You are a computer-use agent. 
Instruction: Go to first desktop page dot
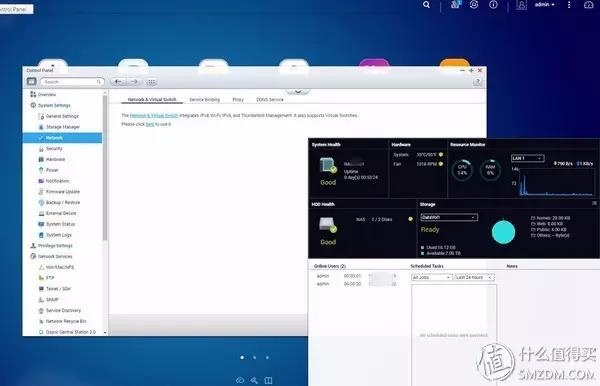pos(242,357)
